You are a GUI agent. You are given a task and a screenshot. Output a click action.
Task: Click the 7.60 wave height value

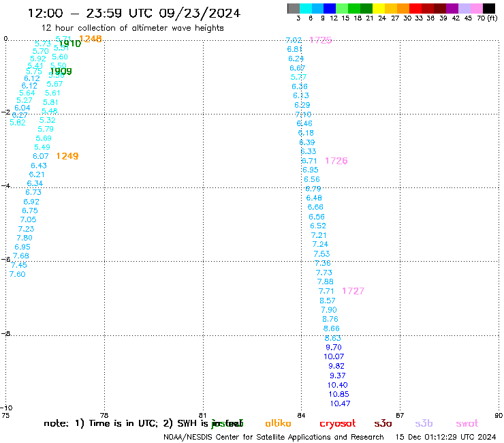pos(17,274)
